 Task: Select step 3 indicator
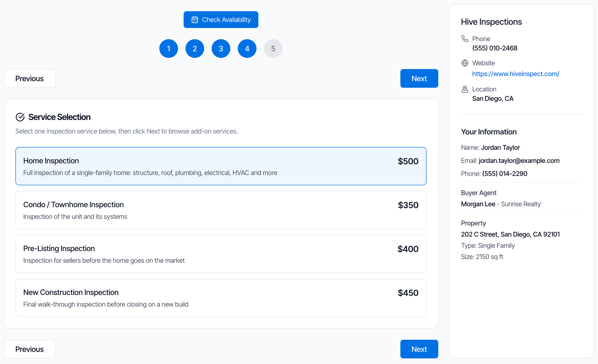pyautogui.click(x=221, y=48)
